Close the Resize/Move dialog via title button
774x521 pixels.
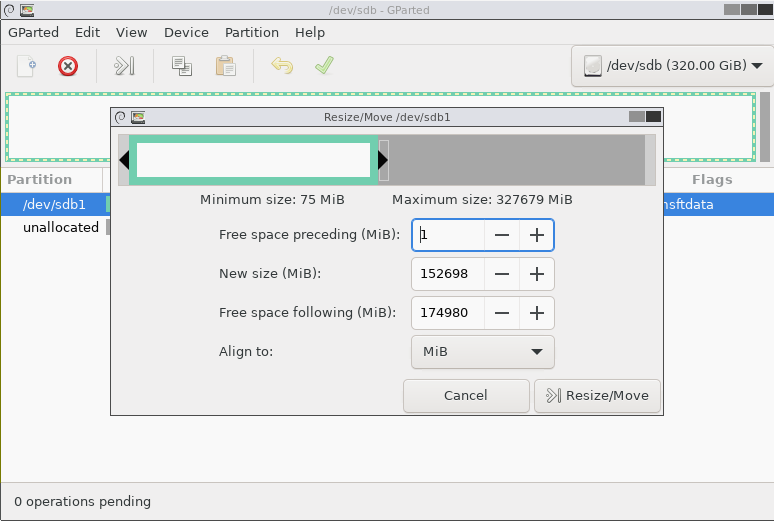(x=654, y=117)
